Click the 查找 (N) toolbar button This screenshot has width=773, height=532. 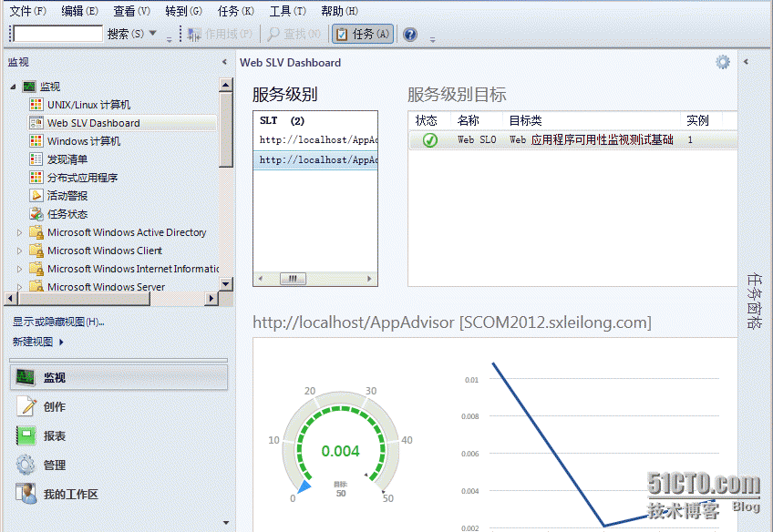(x=294, y=34)
